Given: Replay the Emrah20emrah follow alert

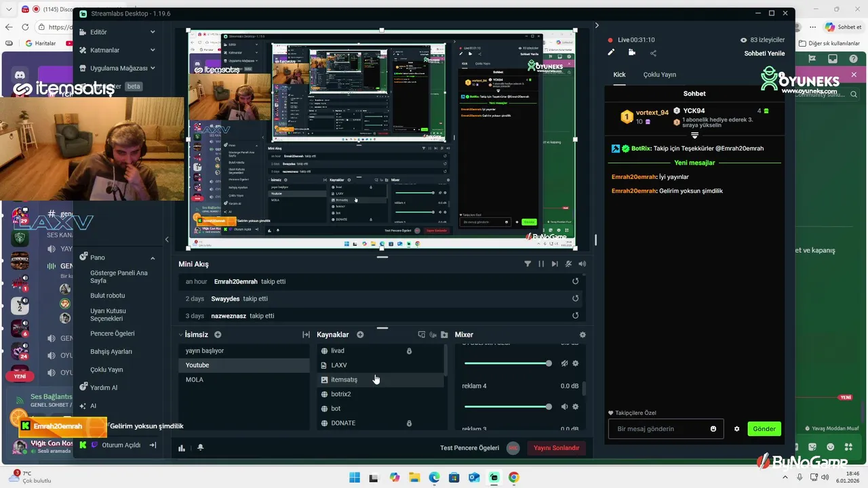Looking at the screenshot, I should [x=576, y=281].
